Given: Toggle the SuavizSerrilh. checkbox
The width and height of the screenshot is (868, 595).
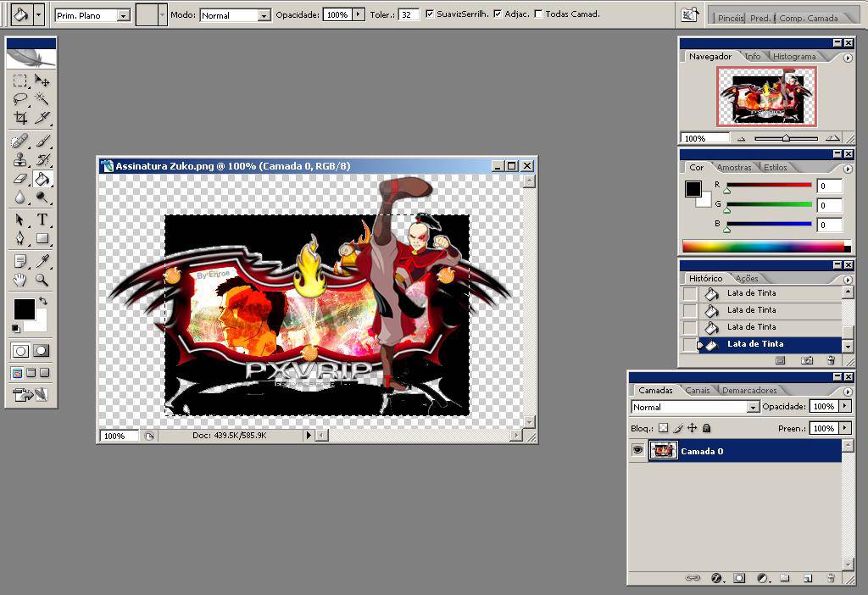Looking at the screenshot, I should [430, 14].
